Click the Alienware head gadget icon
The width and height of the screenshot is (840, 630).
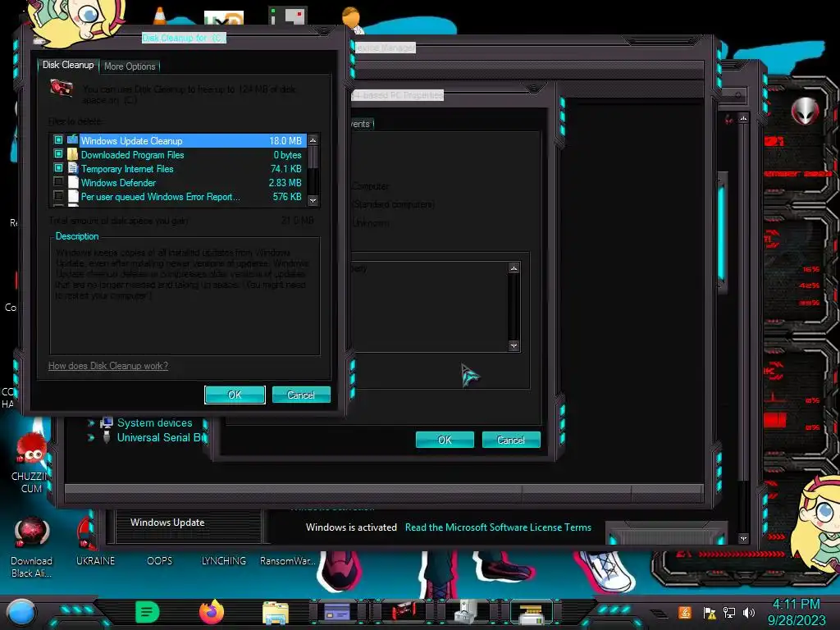805,111
